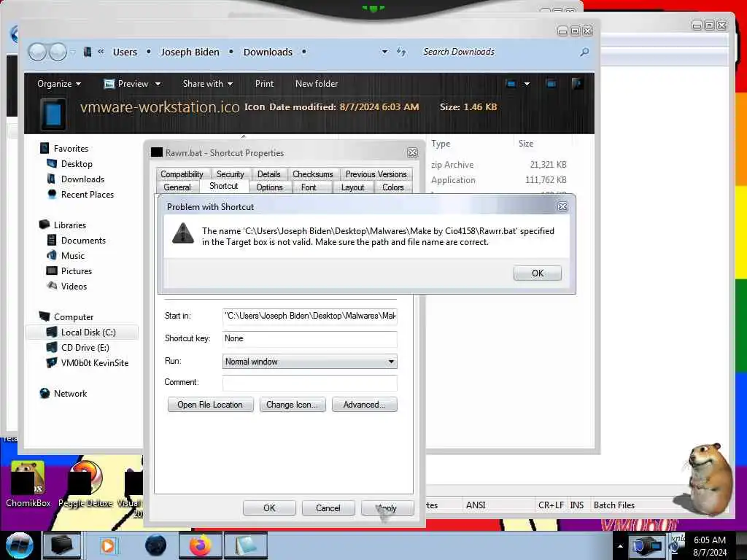This screenshot has height=560, width=747.
Task: Open the Previous Versions tab
Action: (376, 174)
